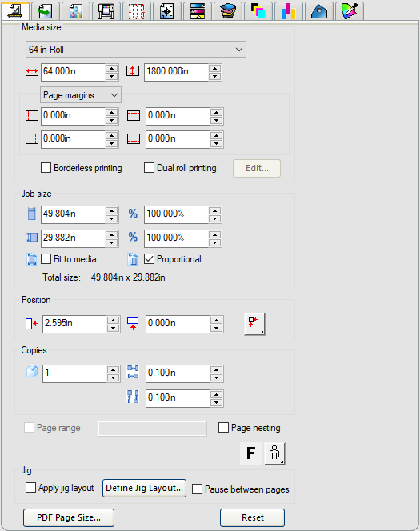
Task: Open the registration marks tab icon
Action: 166,11
